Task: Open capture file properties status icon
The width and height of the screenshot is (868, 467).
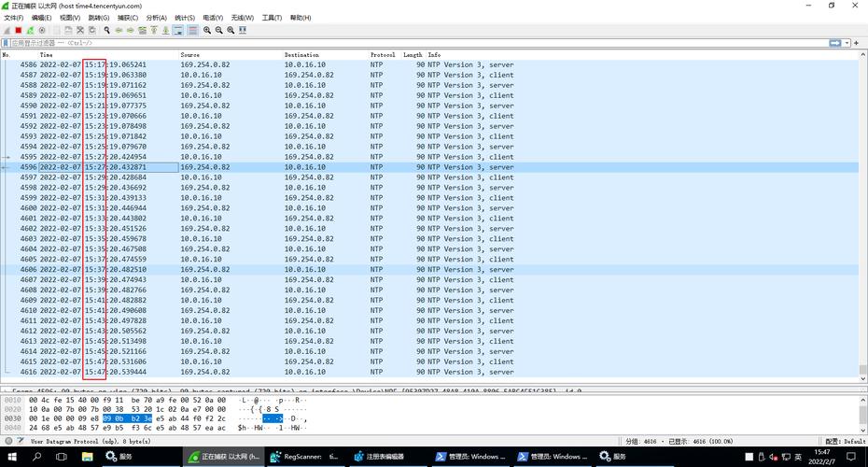Action: tap(21, 441)
